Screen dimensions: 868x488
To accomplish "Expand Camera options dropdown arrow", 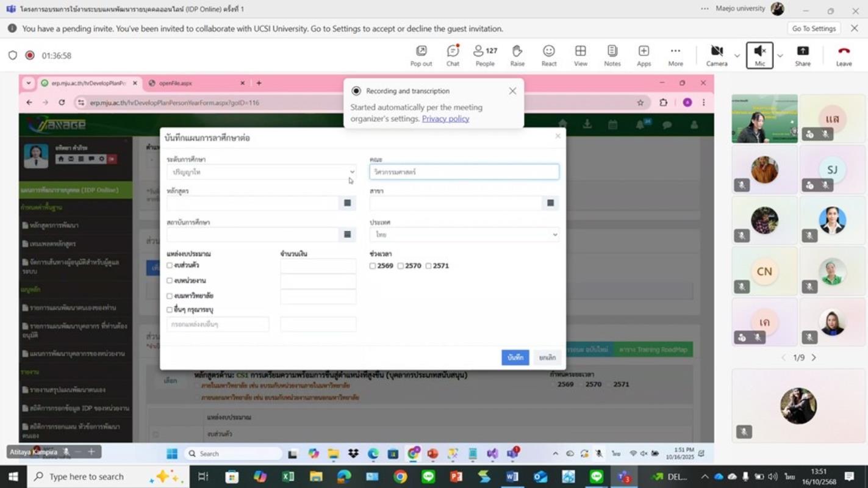I will point(737,56).
